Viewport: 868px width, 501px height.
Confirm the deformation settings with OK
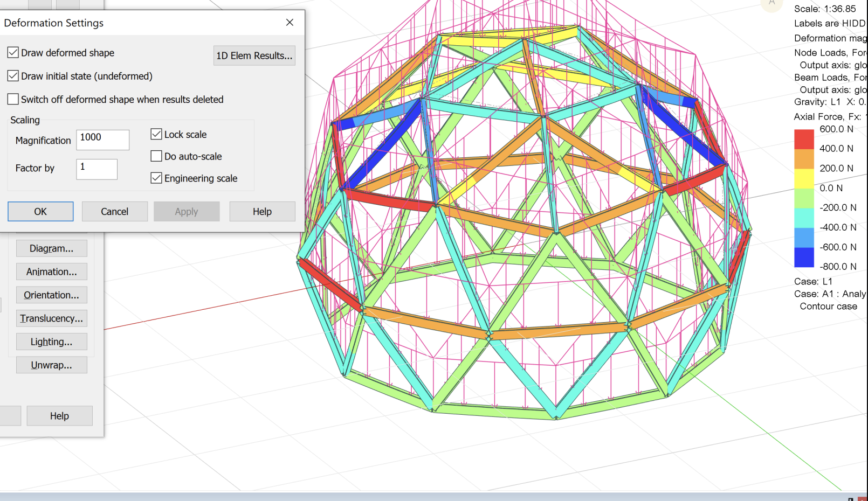40,211
